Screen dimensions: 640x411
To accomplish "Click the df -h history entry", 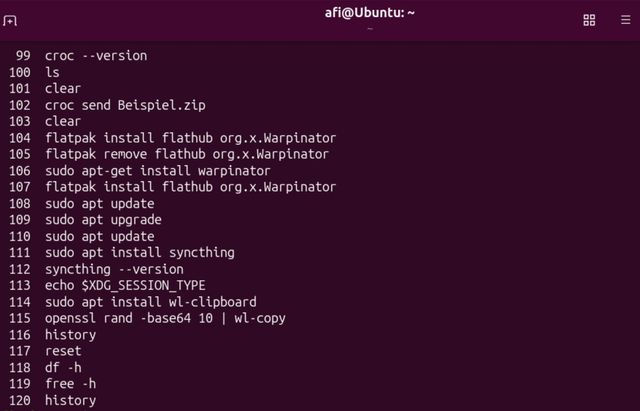I will pos(63,368).
